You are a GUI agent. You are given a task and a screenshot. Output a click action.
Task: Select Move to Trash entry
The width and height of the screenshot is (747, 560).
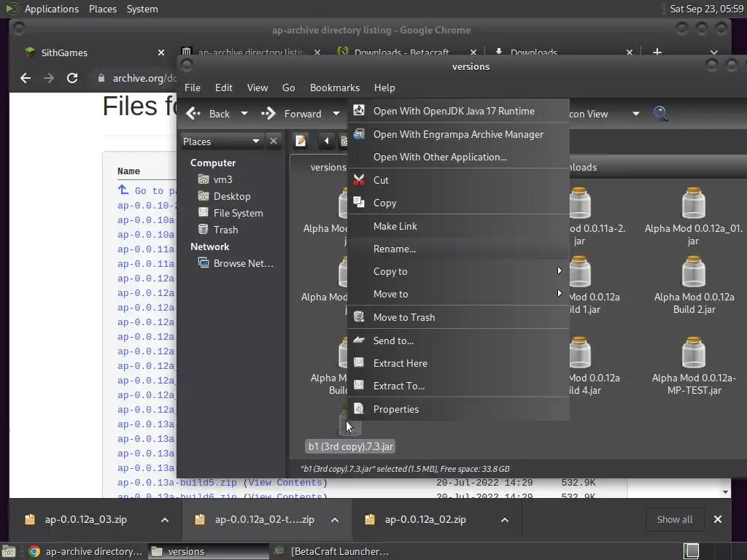pyautogui.click(x=458, y=317)
